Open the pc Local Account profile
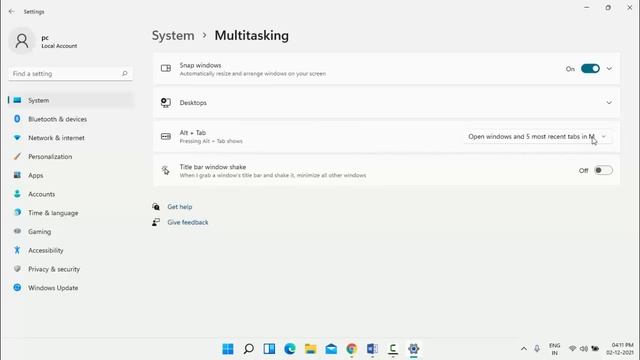The height and width of the screenshot is (360, 640). click(43, 41)
